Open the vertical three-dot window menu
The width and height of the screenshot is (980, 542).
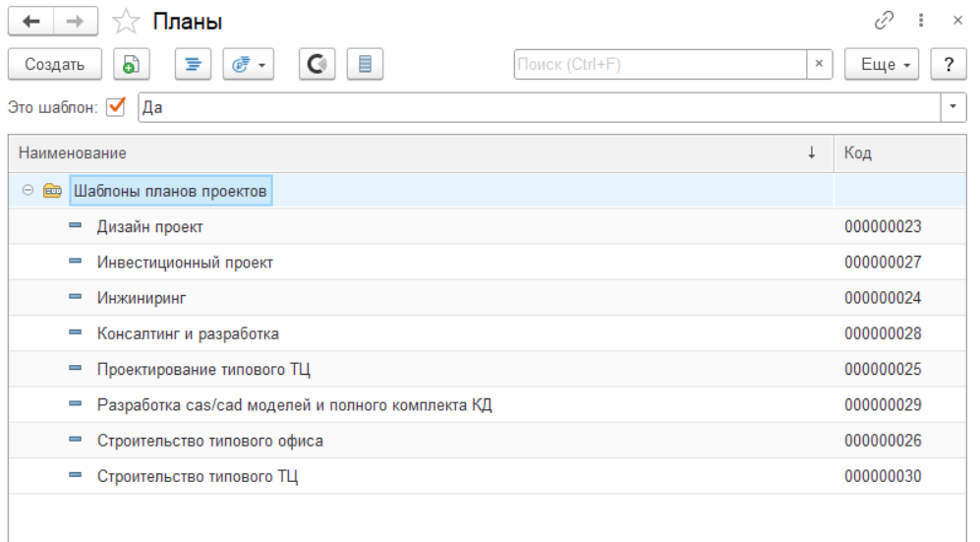(921, 20)
